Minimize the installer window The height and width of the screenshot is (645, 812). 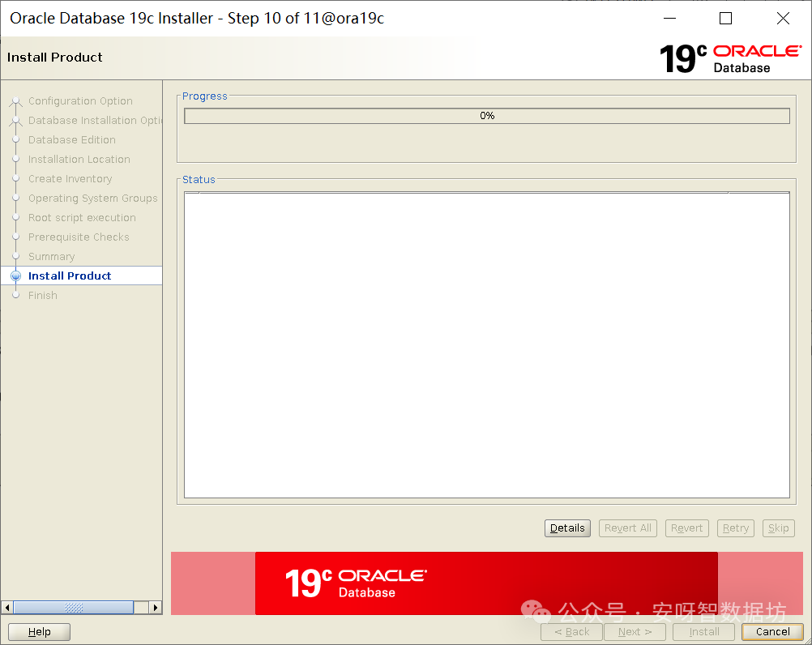[669, 18]
